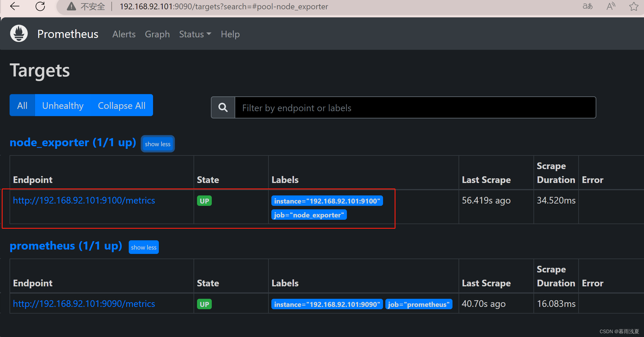Screen dimensions: 644x337
Task: Reload the page with the refresh icon
Action: pyautogui.click(x=40, y=6)
